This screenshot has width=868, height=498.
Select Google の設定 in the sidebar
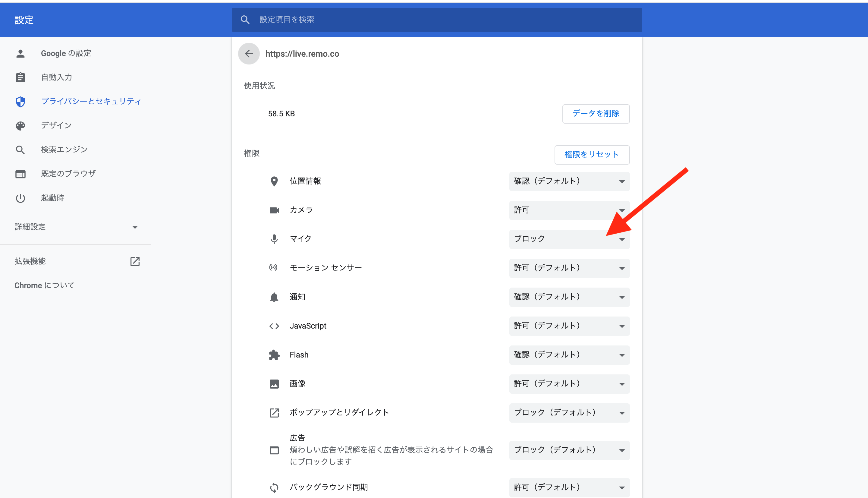click(x=66, y=53)
